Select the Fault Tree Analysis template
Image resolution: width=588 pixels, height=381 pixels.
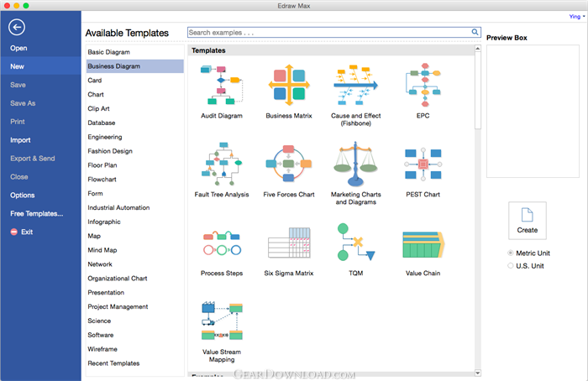(222, 164)
